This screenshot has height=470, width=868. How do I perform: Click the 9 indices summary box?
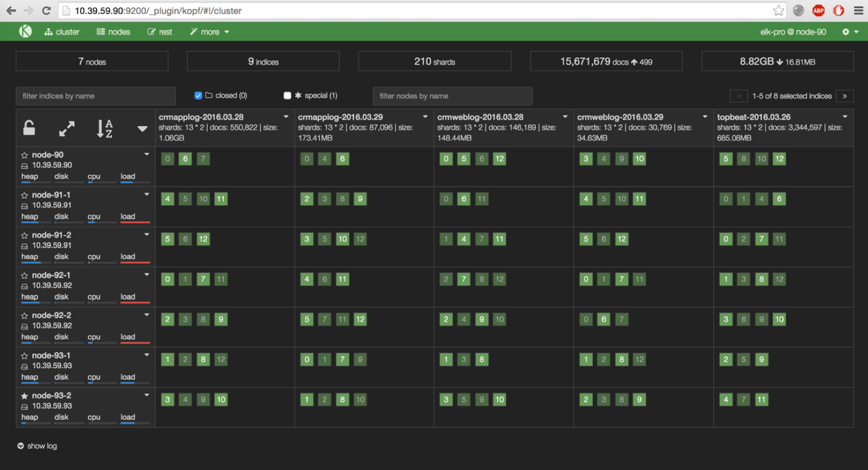pyautogui.click(x=263, y=61)
